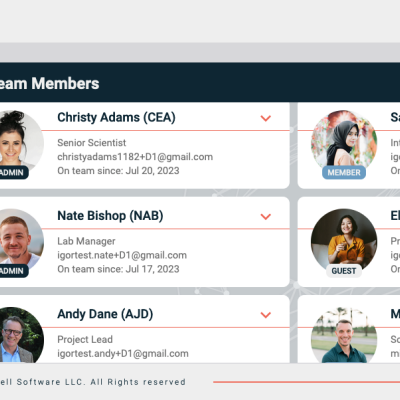
Task: Expand Nate Bishop card chevron
Action: (266, 216)
